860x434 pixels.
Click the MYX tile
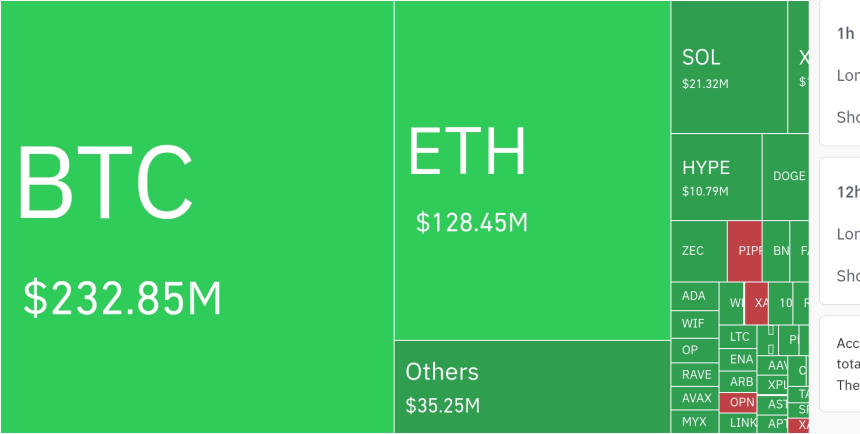[694, 422]
